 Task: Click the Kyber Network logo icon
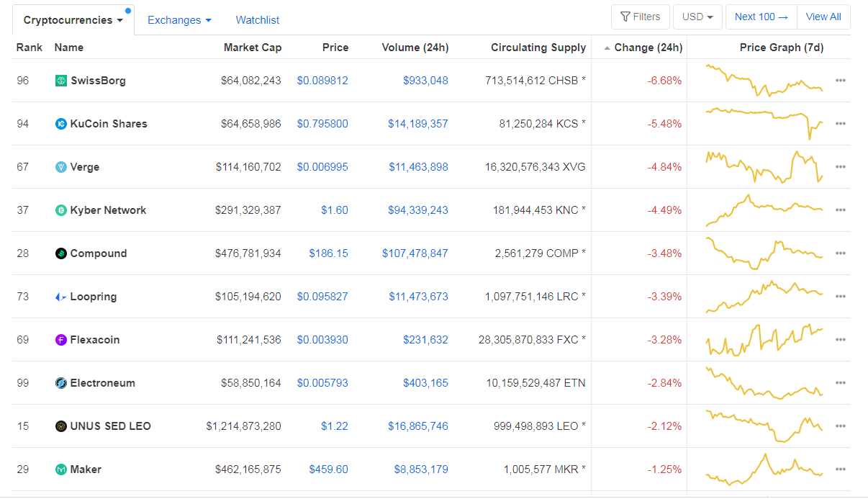pos(61,210)
